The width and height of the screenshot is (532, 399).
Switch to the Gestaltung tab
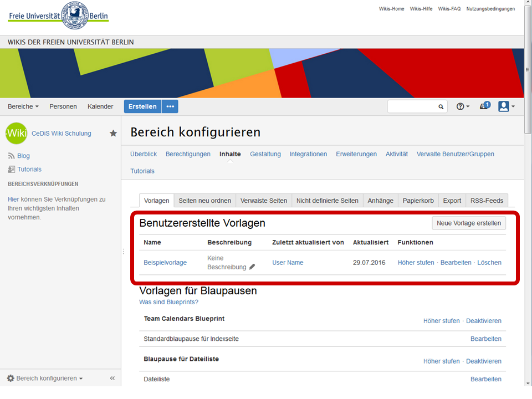point(265,154)
